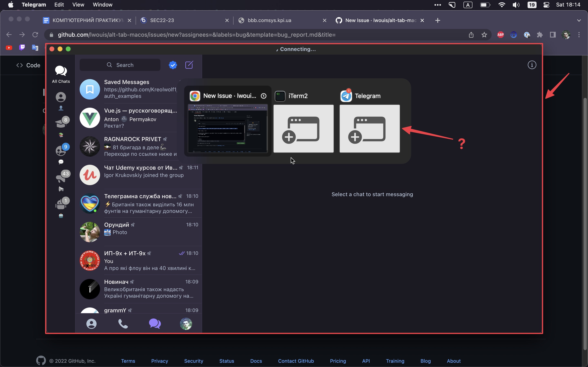This screenshot has width=588, height=367.
Task: Select the iTerm2 window thumbnail
Action: click(303, 129)
